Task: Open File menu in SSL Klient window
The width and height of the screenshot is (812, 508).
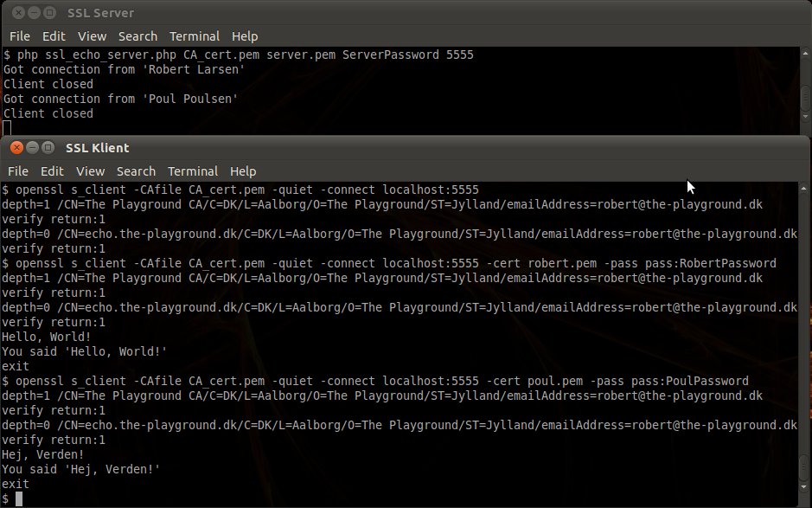Action: [18, 171]
